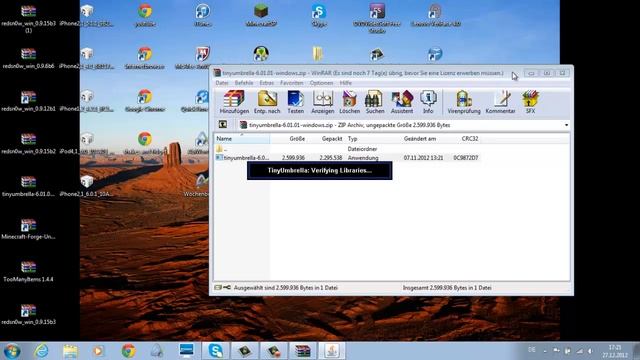Open the Hilfe menu

tap(345, 83)
